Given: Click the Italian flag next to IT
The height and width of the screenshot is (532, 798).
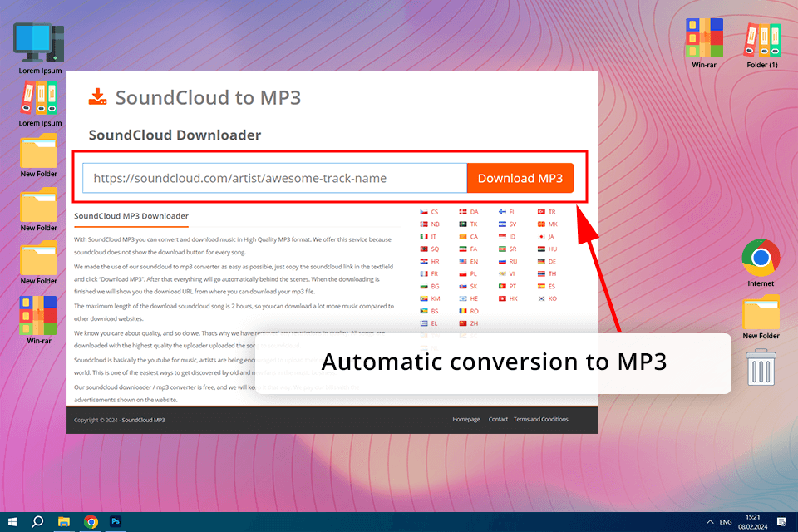Looking at the screenshot, I should click(423, 237).
